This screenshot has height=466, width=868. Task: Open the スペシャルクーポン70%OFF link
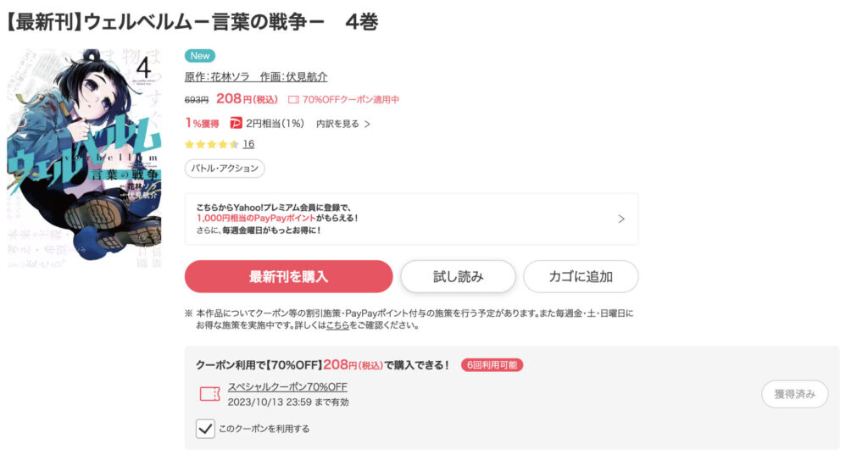(x=287, y=387)
